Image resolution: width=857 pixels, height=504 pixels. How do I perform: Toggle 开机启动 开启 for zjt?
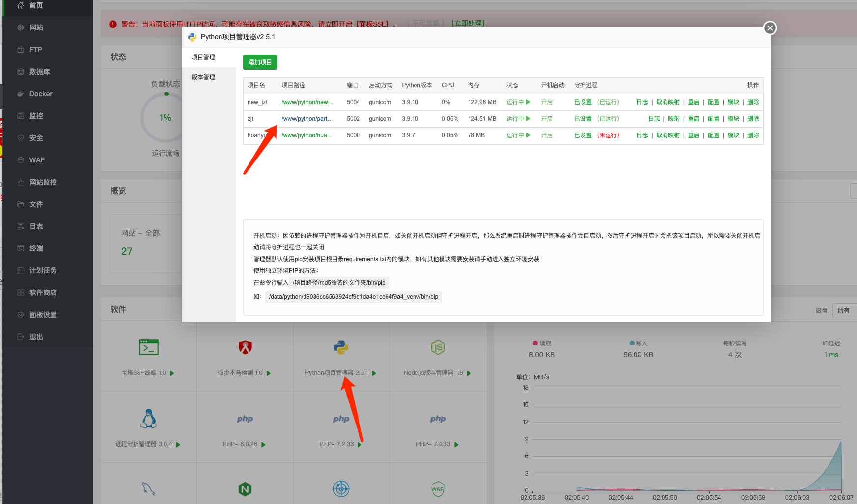pos(547,119)
